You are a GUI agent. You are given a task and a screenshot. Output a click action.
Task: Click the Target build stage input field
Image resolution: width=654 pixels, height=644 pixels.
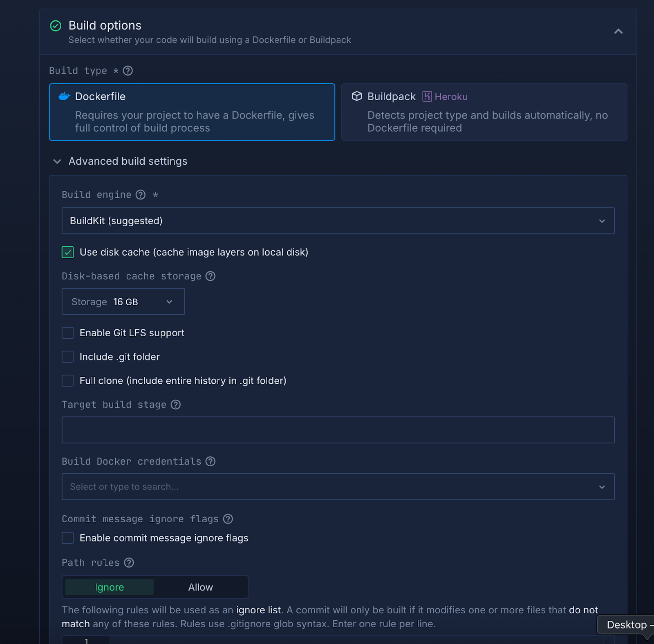[x=338, y=430]
